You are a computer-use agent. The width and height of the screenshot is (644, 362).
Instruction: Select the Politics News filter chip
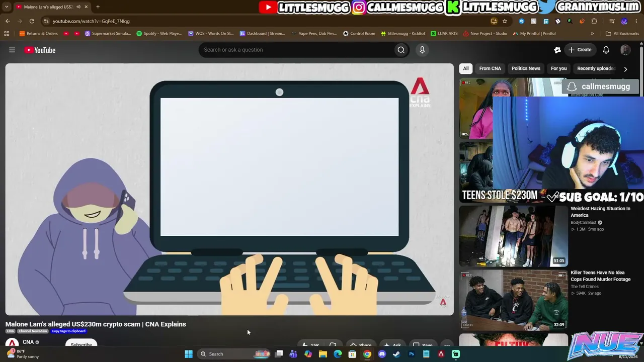526,68
